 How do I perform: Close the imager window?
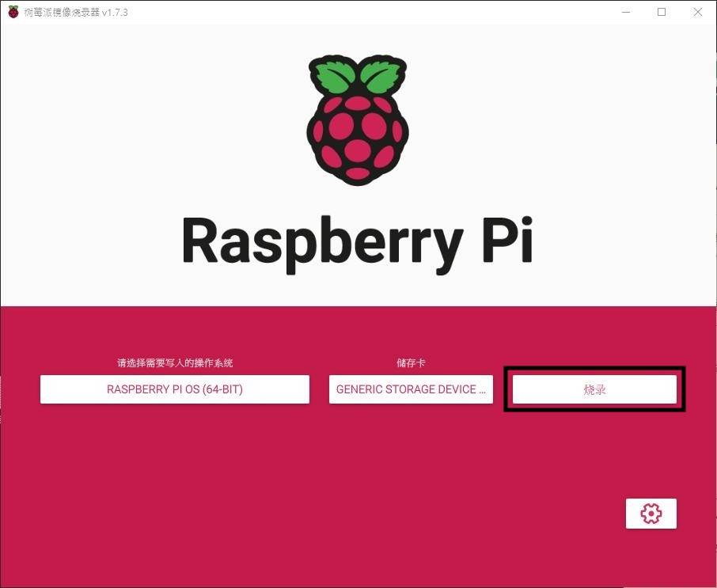click(x=697, y=13)
